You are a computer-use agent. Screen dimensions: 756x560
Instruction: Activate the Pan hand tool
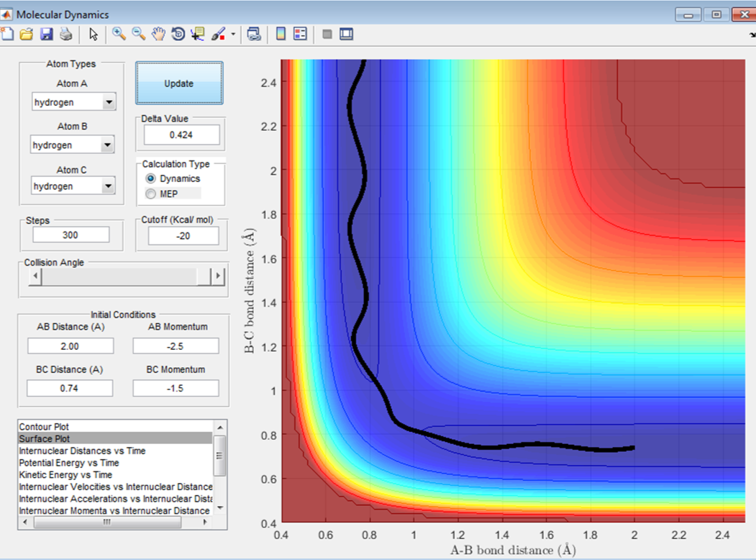click(158, 34)
